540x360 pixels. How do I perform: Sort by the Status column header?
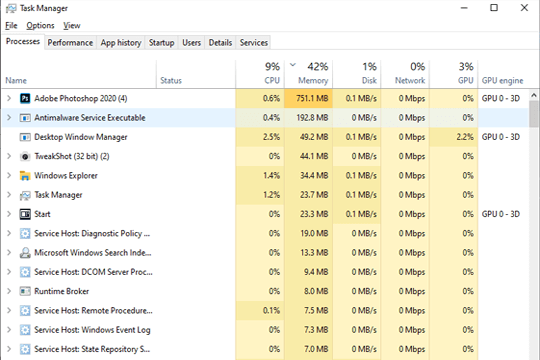[196, 74]
